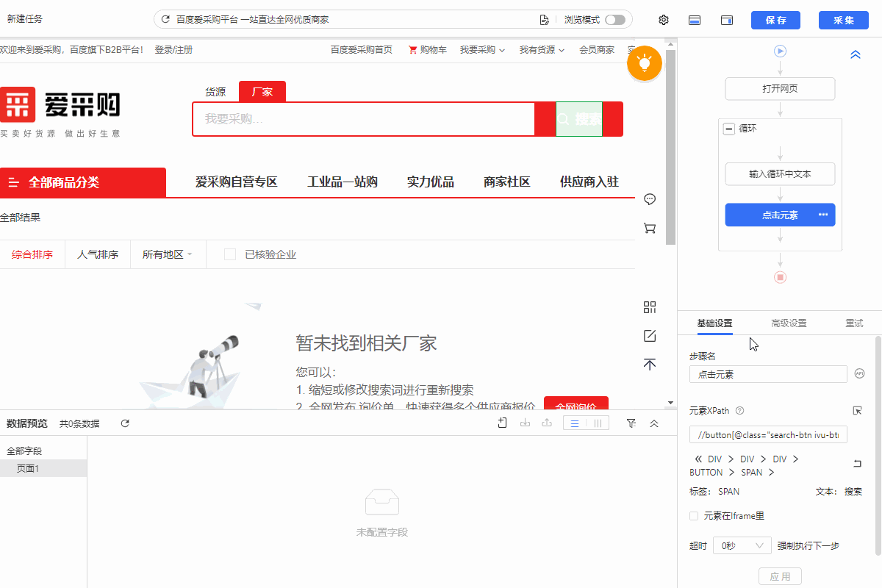Click the 采集 button
Screen dimensions: 882x588
point(844,20)
